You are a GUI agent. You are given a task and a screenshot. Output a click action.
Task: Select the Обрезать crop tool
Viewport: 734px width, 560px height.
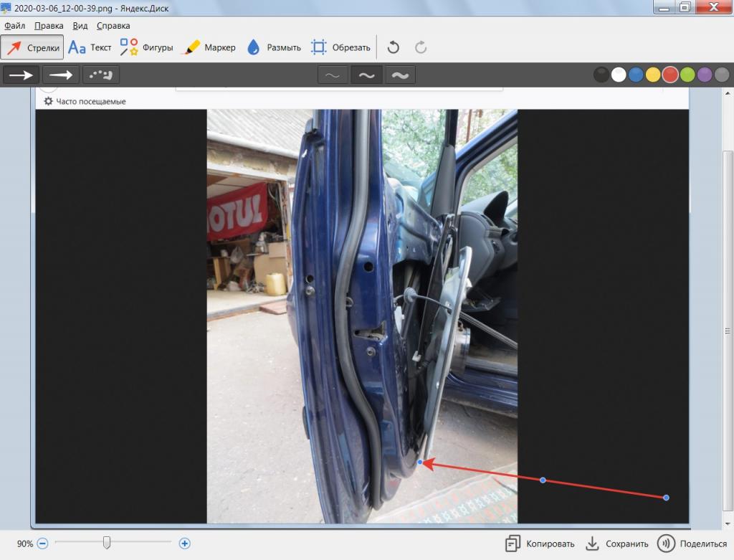click(x=340, y=47)
